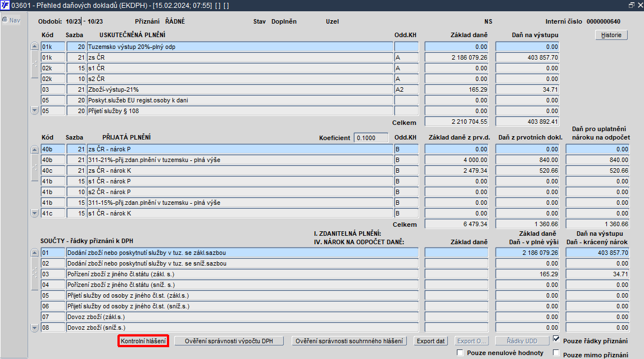Click Ověření správnosti výpočtu DPH button
Screen dimensions: 644x359
[x=229, y=341]
